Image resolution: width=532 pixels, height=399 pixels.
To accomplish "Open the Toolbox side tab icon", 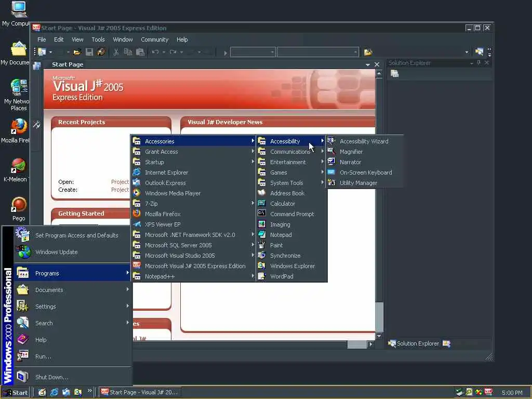I will tap(37, 125).
